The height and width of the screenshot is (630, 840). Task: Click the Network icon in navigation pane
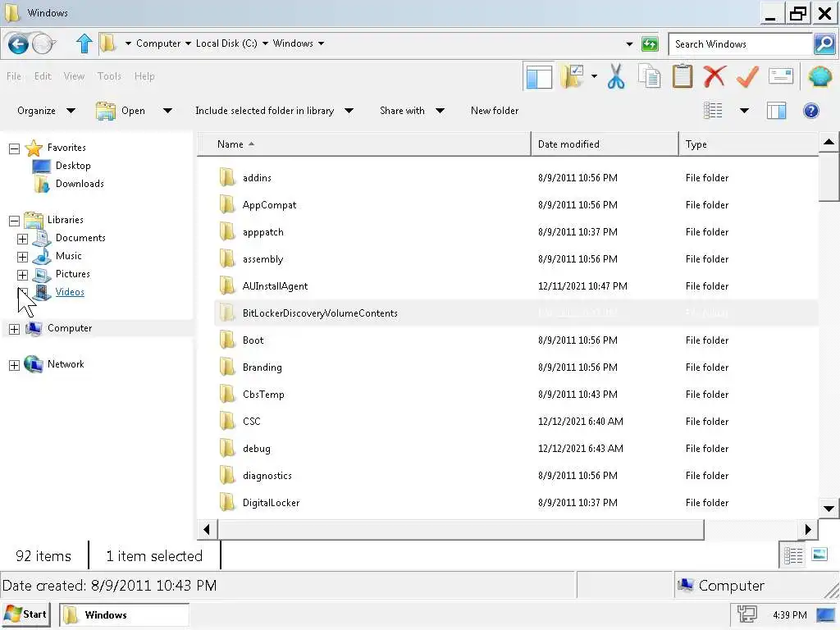(33, 364)
